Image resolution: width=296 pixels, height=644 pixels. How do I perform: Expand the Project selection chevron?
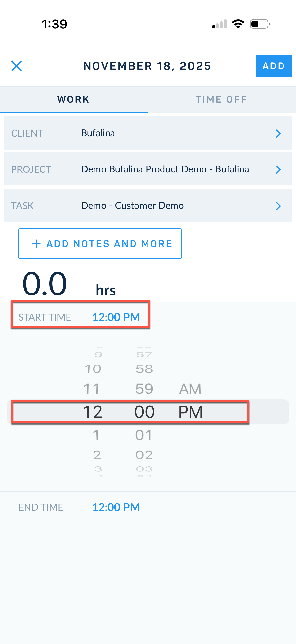[x=278, y=169]
